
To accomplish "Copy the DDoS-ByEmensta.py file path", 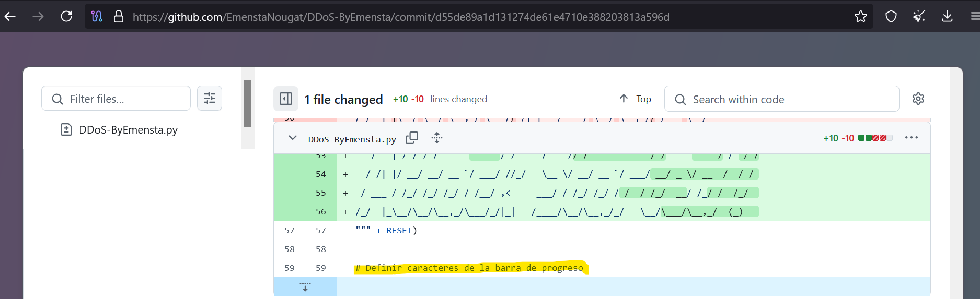I will [412, 138].
